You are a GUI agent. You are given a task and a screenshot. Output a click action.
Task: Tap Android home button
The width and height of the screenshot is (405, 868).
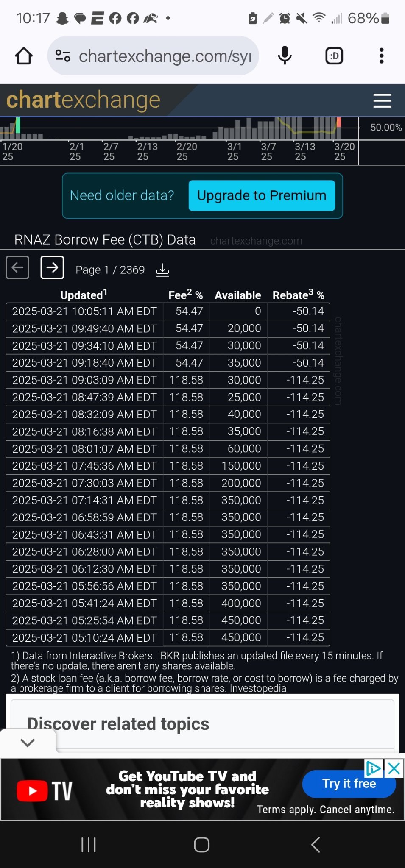[x=202, y=845]
